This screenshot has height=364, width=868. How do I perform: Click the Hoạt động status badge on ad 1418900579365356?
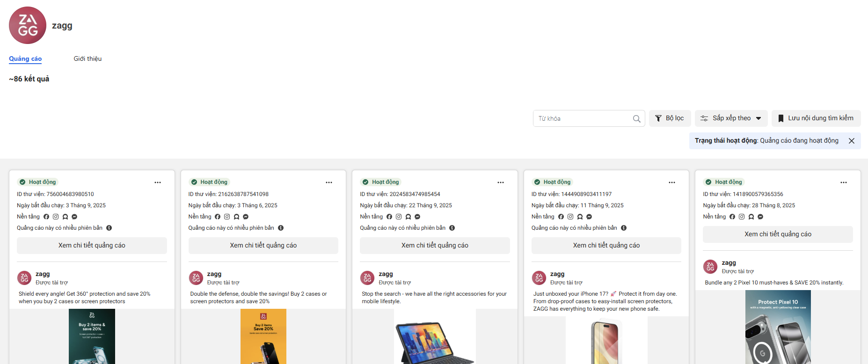pos(724,182)
